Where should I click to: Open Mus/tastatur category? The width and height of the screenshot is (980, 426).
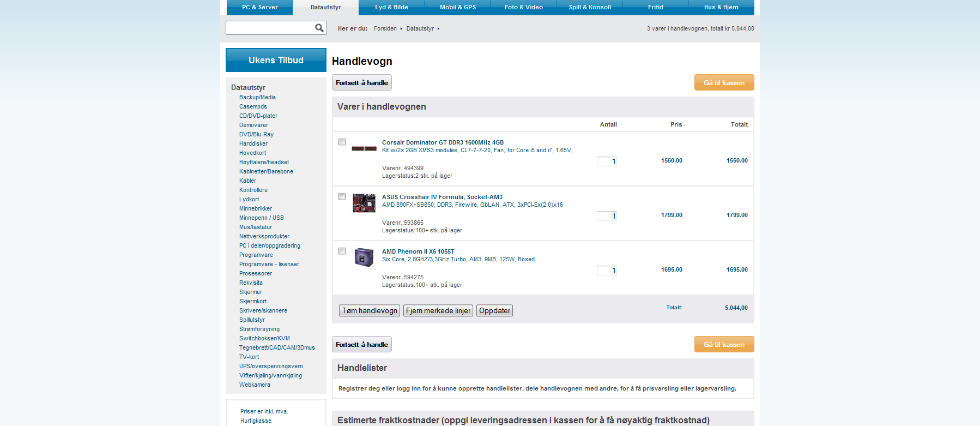coord(256,227)
